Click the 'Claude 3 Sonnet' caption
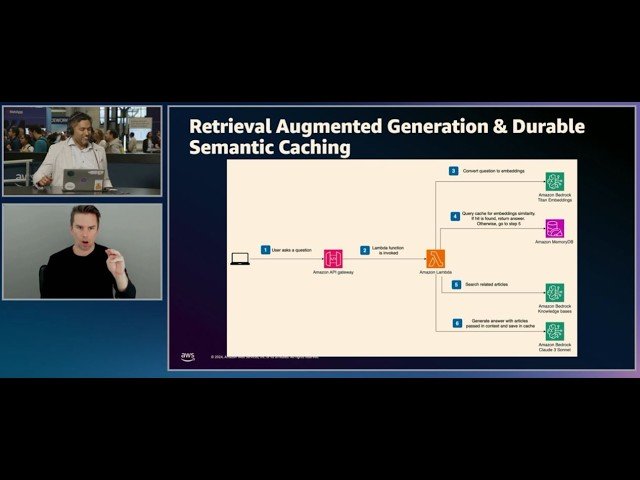640x480 pixels. 555,350
